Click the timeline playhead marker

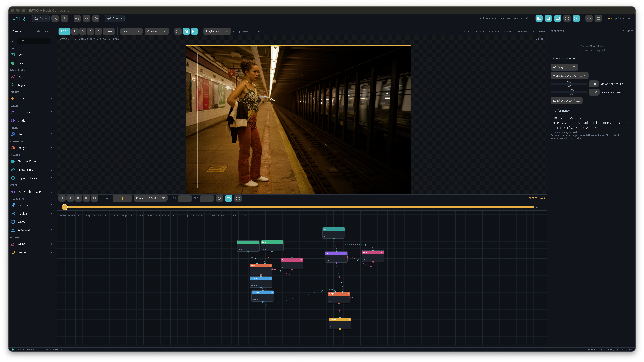click(x=64, y=207)
